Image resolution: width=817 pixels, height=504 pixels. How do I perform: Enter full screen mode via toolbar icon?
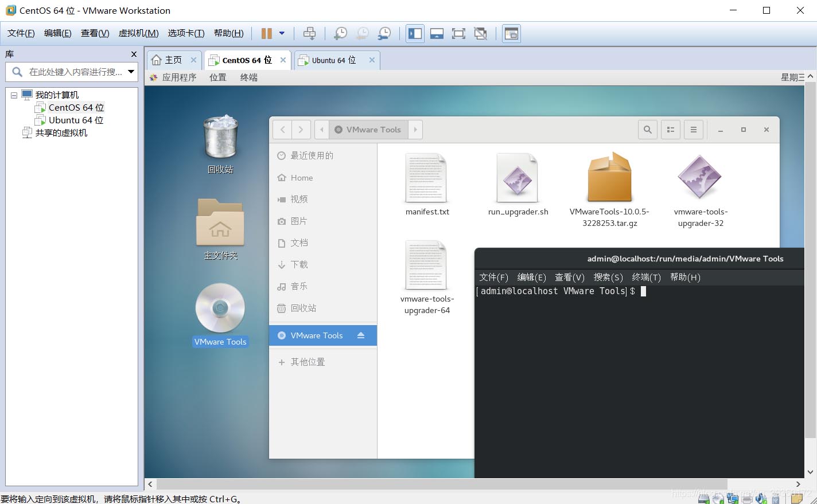pos(458,33)
